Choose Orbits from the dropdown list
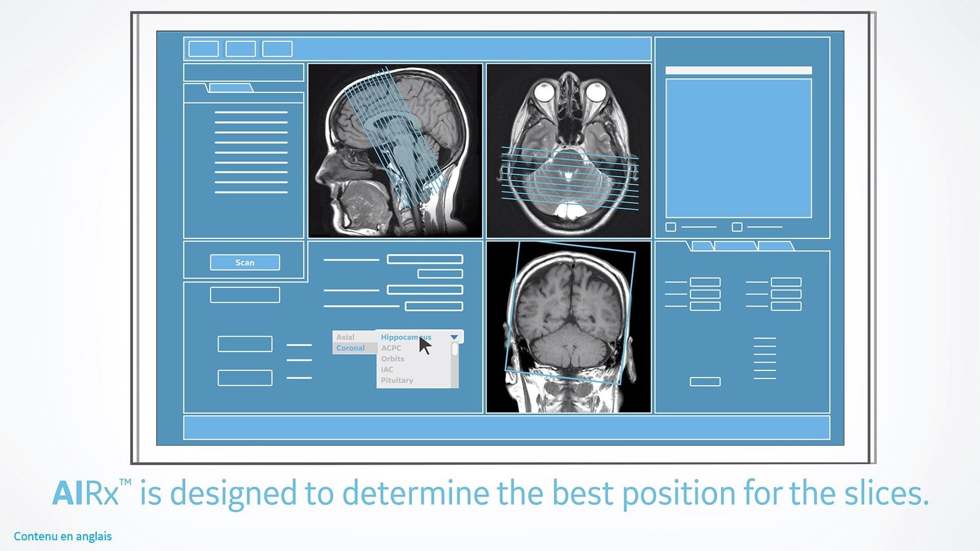Image resolution: width=980 pixels, height=551 pixels. 393,359
